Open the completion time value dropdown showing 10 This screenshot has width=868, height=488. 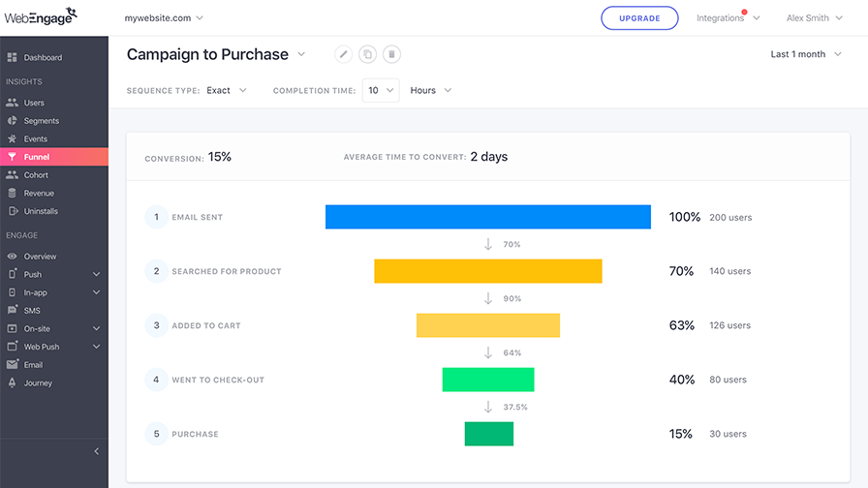[x=381, y=90]
